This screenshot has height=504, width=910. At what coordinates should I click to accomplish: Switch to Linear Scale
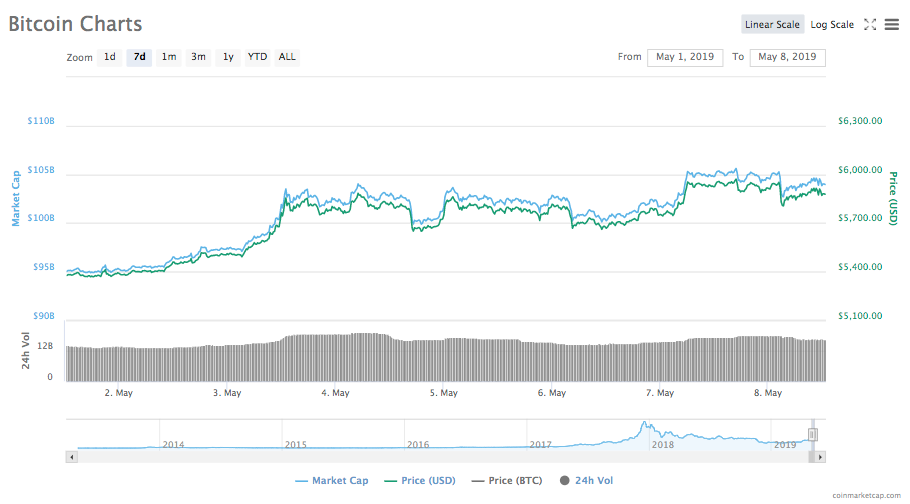point(772,24)
